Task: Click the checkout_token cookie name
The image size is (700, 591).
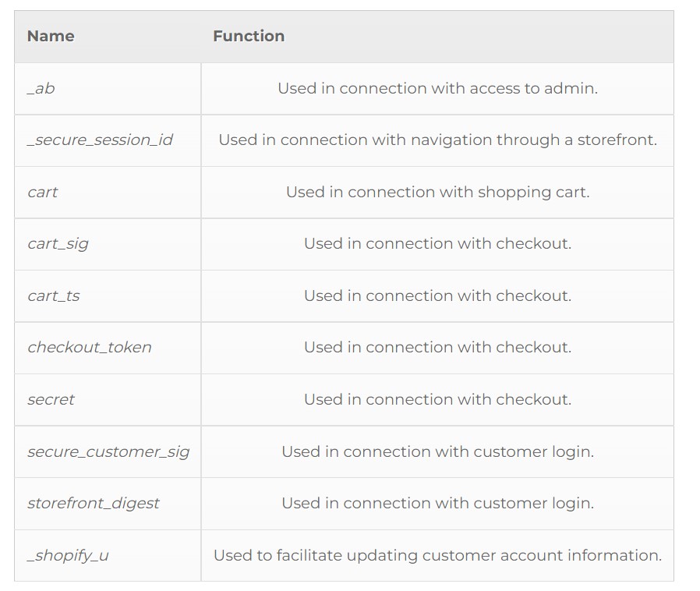Action: [90, 348]
